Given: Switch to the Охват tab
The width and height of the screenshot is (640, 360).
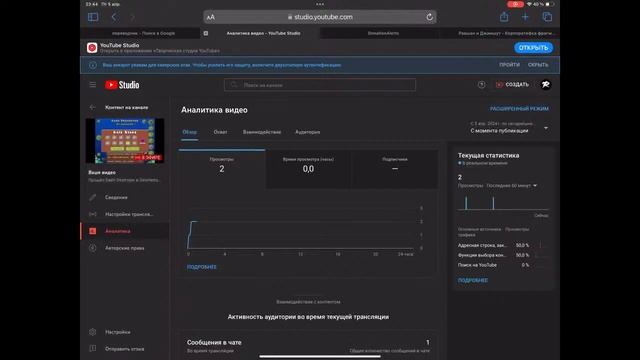Looking at the screenshot, I should [220, 132].
